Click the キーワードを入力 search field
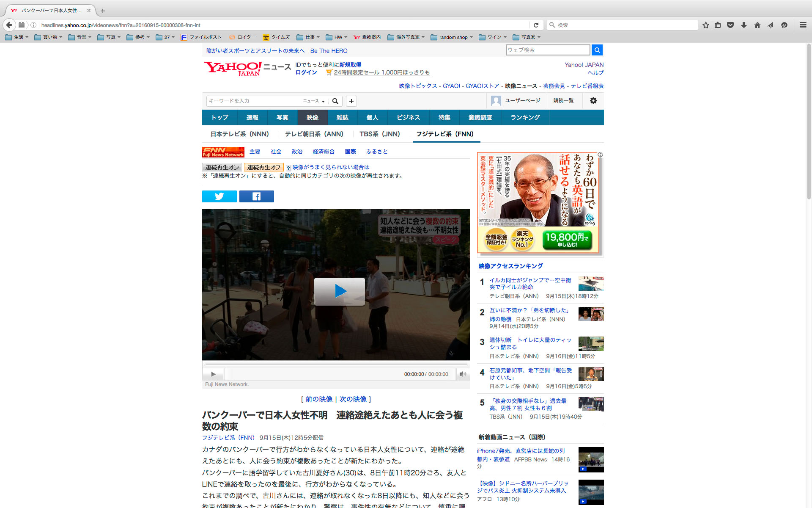Viewport: 812px width, 508px height. 254,101
